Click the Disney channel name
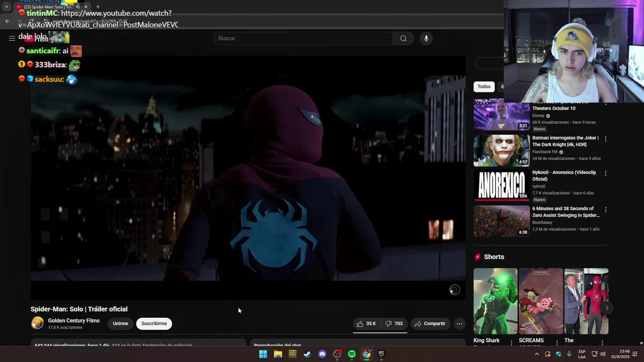 (538, 116)
